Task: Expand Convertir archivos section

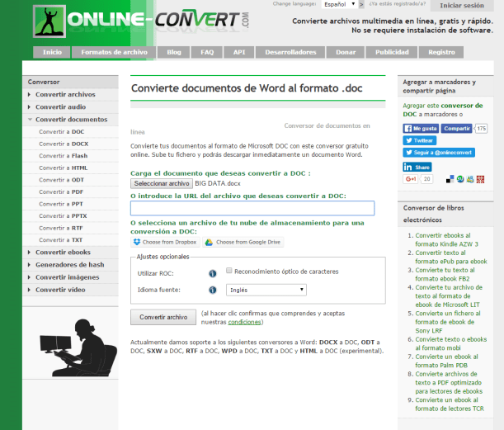Action: 70,95
